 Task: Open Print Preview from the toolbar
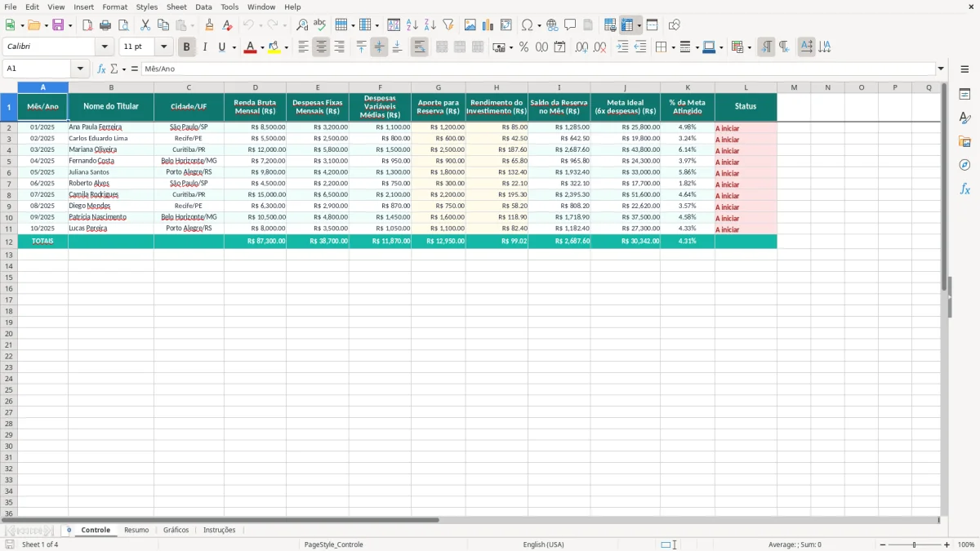(122, 25)
